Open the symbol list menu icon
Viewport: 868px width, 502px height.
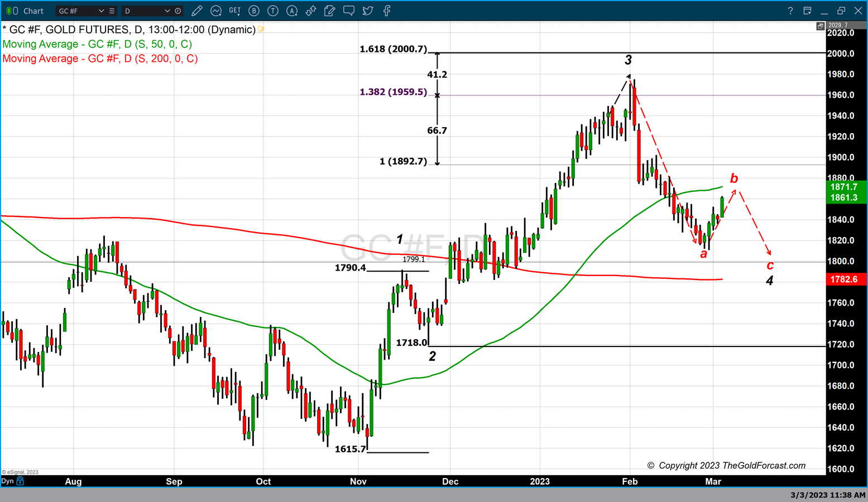[112, 11]
